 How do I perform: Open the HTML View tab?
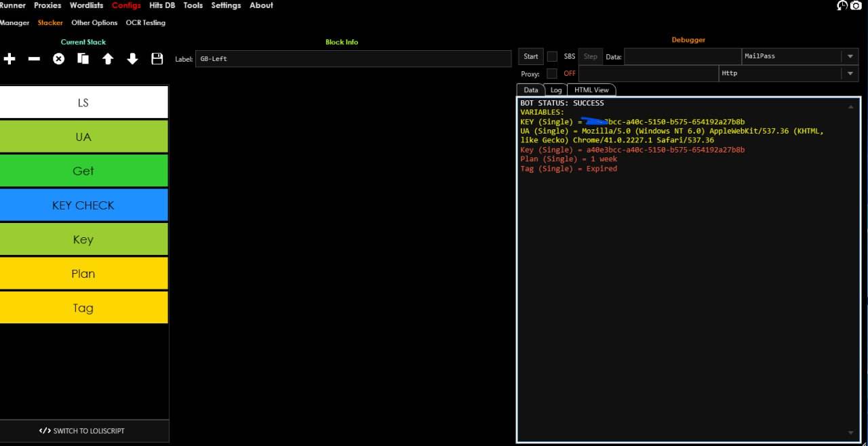[x=591, y=89]
